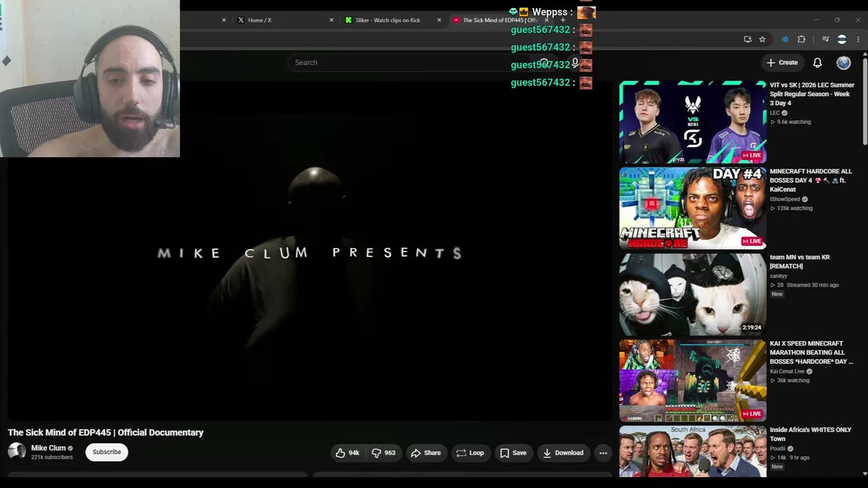Close the Sliker Kick clips tab
Image resolution: width=868 pixels, height=488 pixels.
(x=439, y=20)
